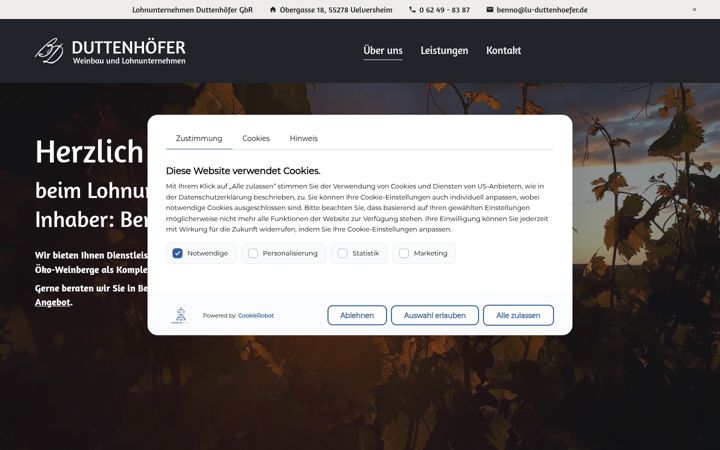Open the underlined Angebot link

coord(52,302)
